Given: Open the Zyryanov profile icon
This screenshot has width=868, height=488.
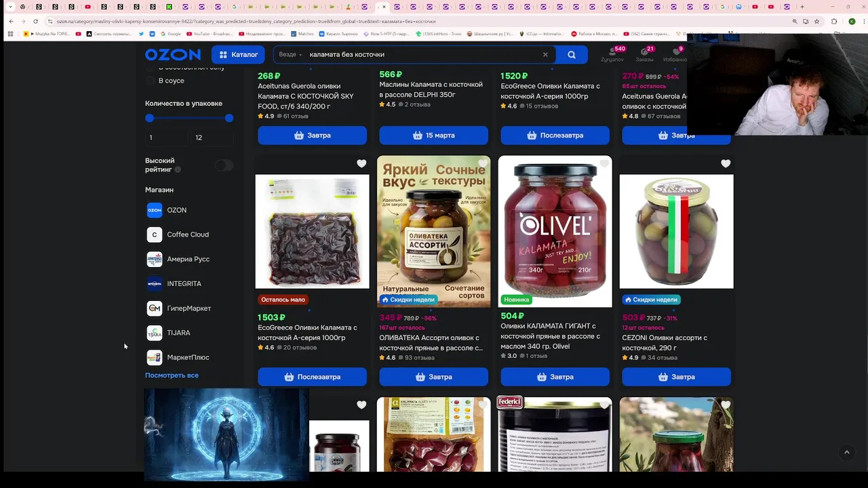Looking at the screenshot, I should [612, 54].
